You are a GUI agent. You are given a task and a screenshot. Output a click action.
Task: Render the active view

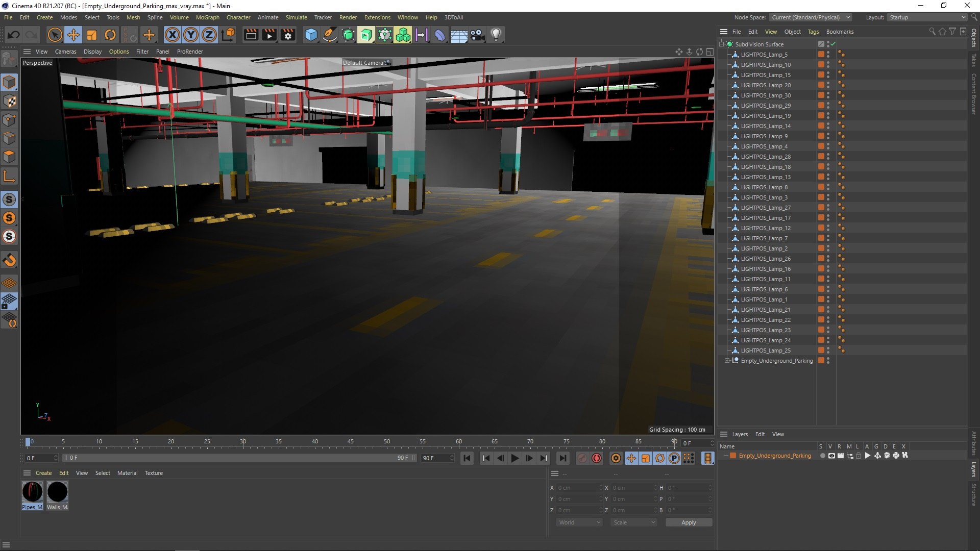point(251,35)
